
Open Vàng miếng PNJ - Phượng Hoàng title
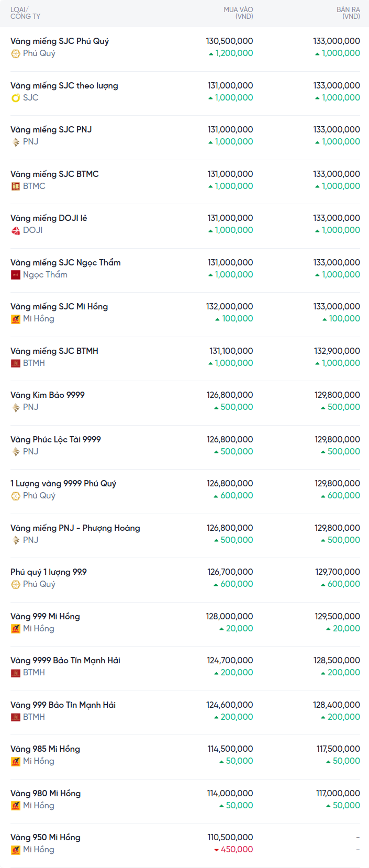click(x=75, y=528)
